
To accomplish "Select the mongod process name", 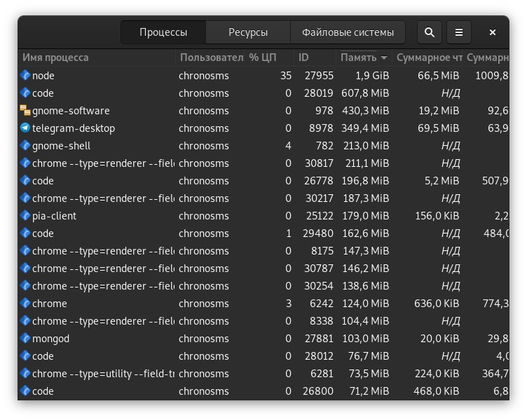I will click(50, 339).
